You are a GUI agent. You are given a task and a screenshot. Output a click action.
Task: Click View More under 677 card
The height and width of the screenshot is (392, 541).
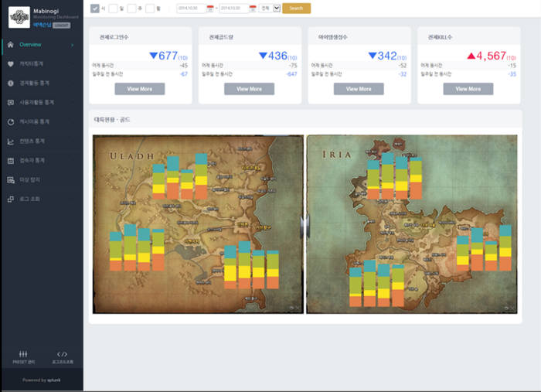tap(140, 89)
